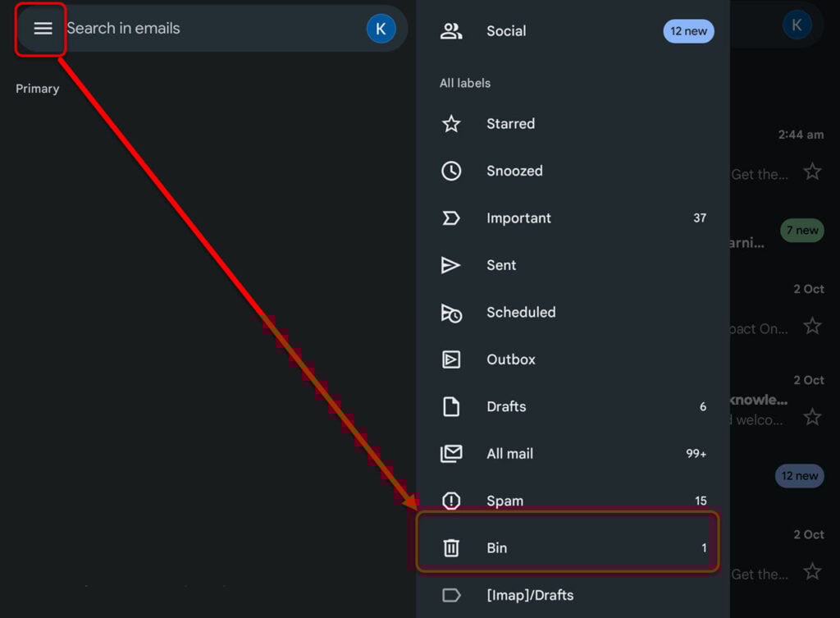Open the Bin trash icon

click(x=451, y=547)
